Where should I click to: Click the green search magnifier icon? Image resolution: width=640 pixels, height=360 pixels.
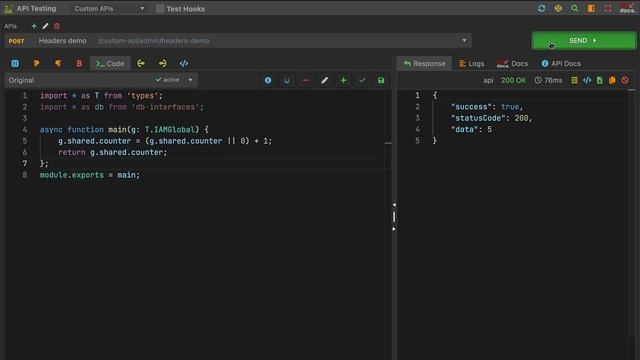click(575, 9)
